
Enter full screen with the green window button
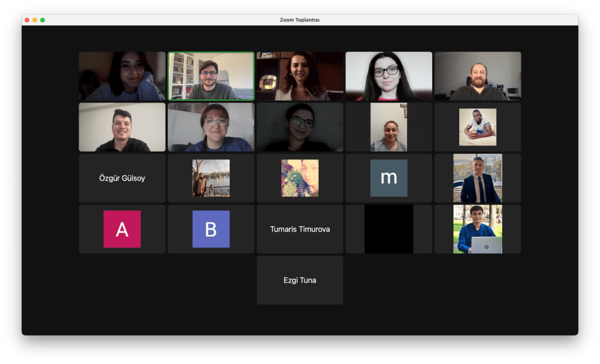click(42, 20)
